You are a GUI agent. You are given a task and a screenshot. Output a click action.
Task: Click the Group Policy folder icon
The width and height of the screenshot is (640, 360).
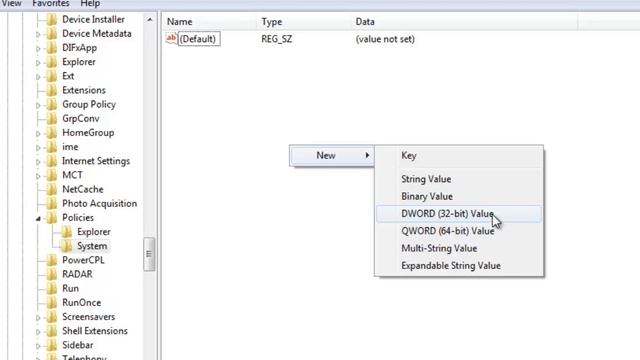(52, 104)
